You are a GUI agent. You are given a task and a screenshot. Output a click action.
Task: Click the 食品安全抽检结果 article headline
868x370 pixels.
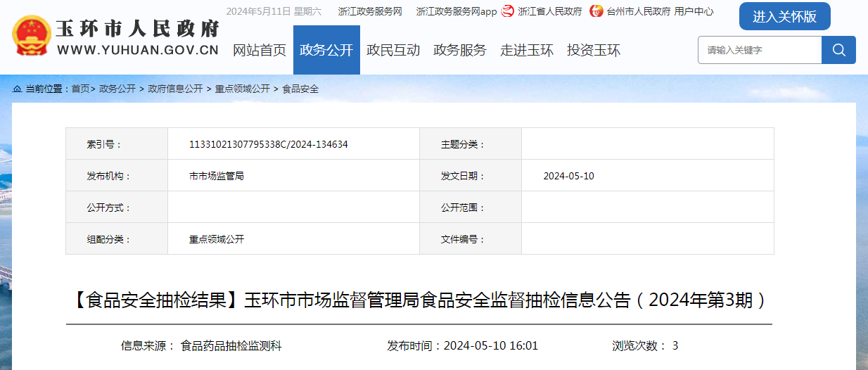420,300
